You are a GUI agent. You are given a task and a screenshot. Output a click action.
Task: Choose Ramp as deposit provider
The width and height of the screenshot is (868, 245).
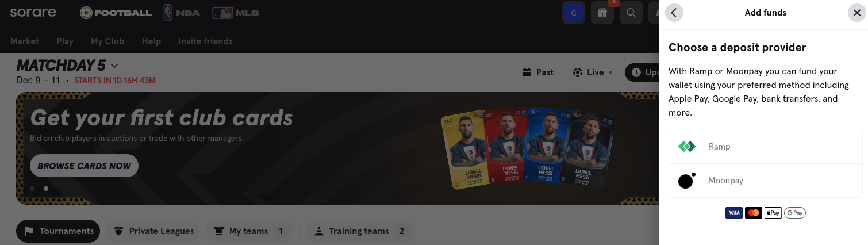pos(766,147)
